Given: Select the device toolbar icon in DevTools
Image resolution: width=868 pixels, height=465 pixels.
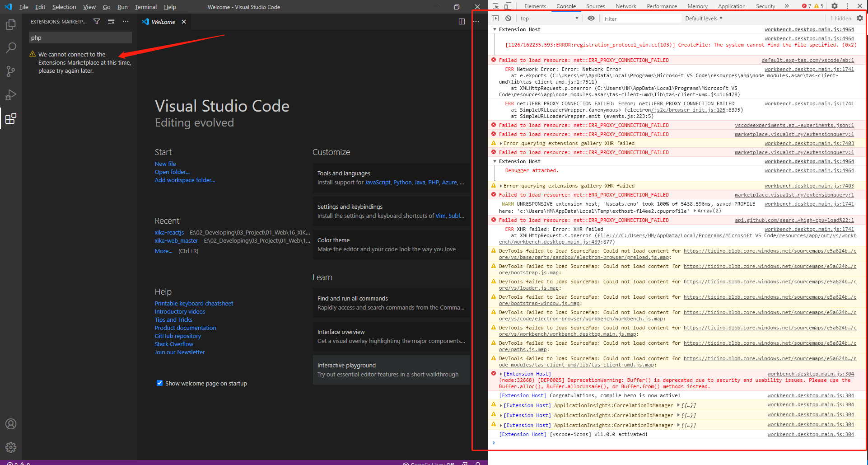Looking at the screenshot, I should tap(508, 6).
